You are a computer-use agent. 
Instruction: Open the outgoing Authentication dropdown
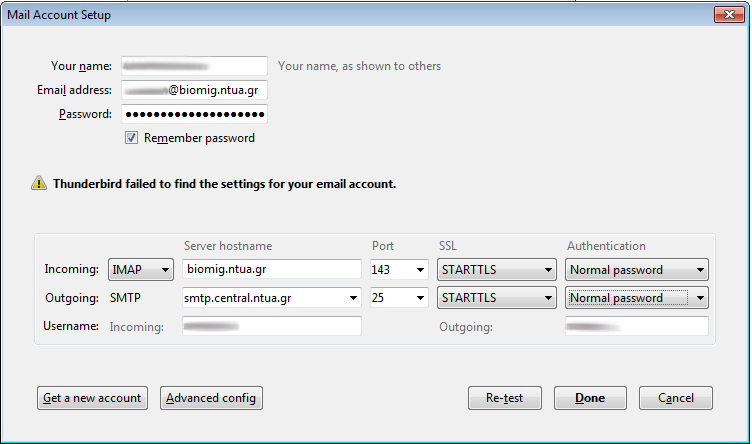pos(636,298)
